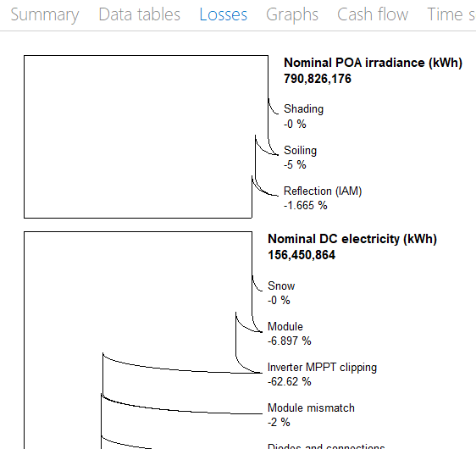The width and height of the screenshot is (476, 449).
Task: Click the Module loss label
Action: [x=285, y=326]
